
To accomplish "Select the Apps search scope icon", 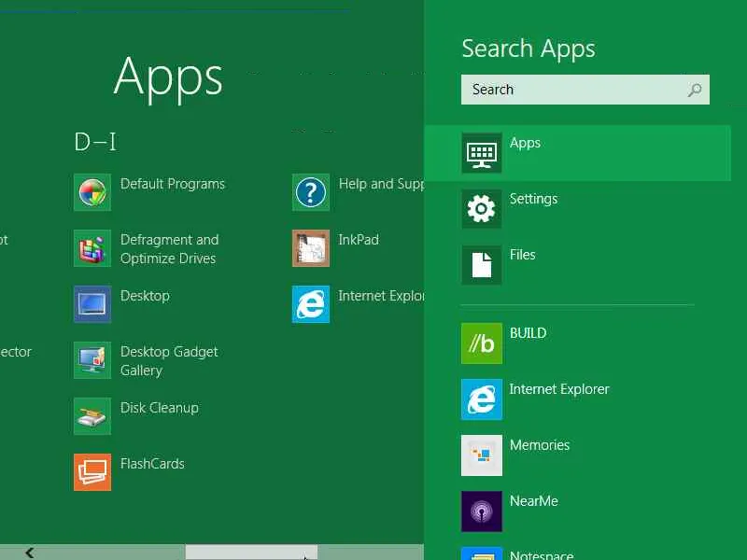I will (482, 153).
